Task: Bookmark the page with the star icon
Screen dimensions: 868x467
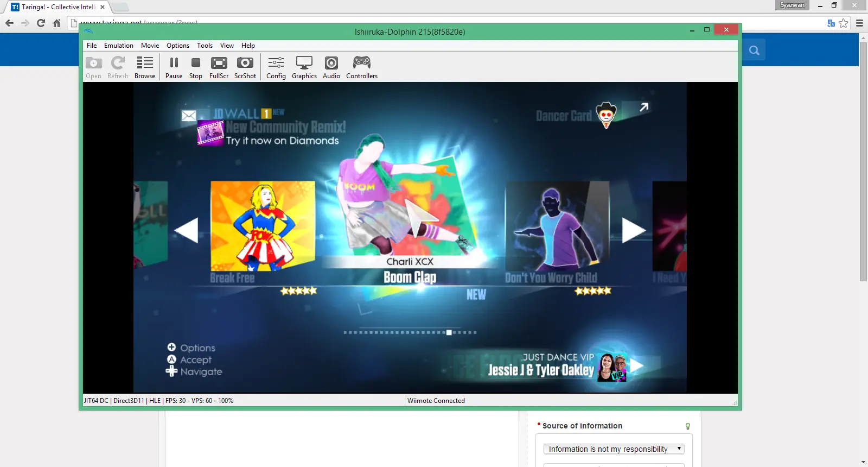Action: tap(844, 23)
